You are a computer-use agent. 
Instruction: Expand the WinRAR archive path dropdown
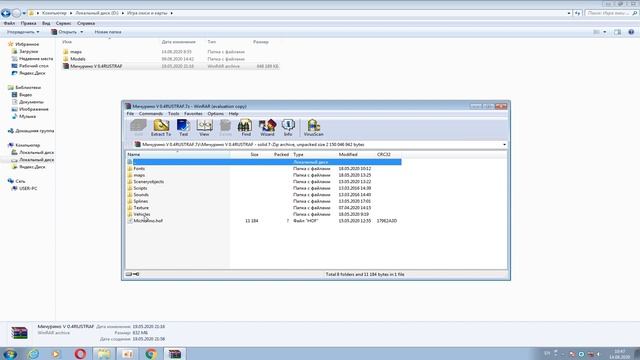pyautogui.click(x=504, y=144)
